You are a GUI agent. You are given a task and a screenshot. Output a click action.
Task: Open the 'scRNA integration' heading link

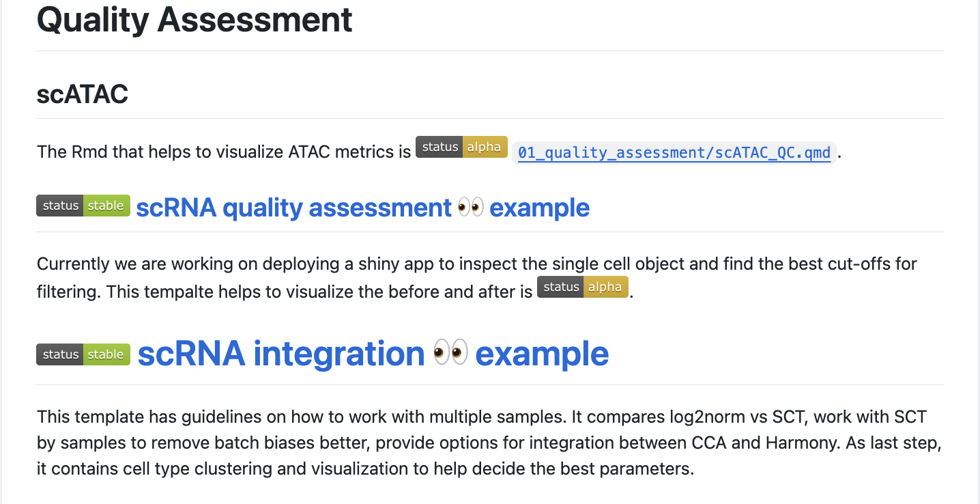281,354
